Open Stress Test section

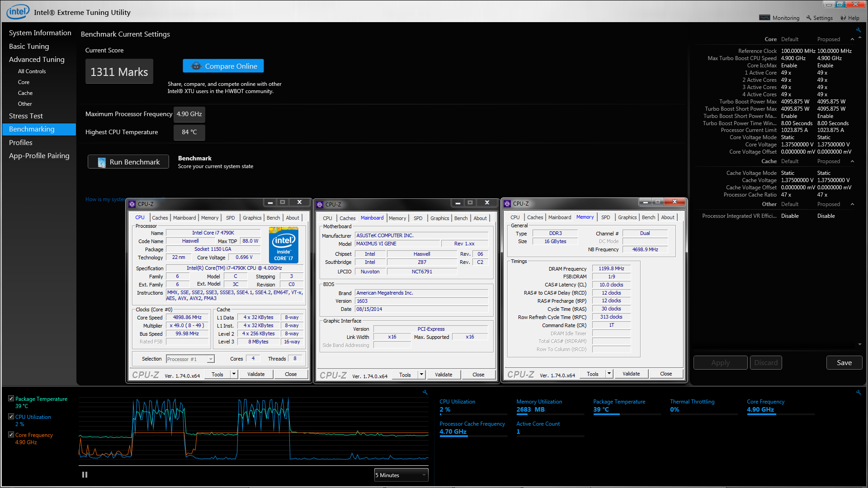click(x=26, y=116)
